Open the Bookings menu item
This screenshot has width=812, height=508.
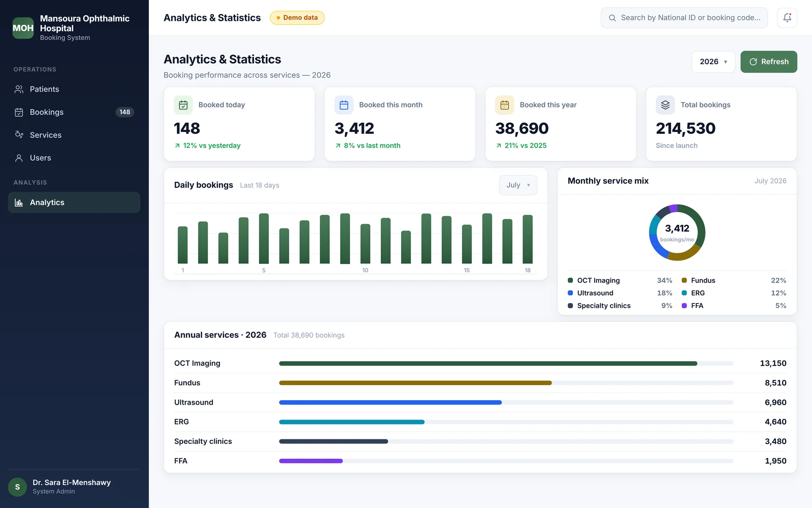(x=74, y=112)
